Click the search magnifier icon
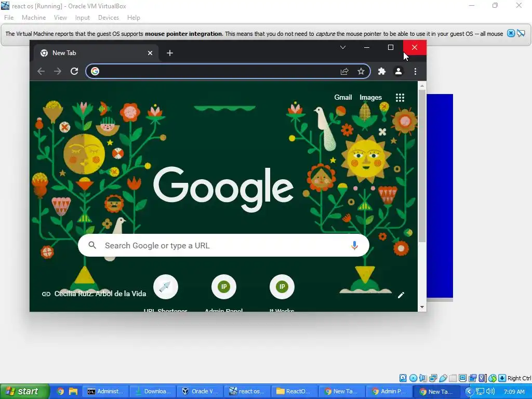The height and width of the screenshot is (399, 532). [92, 245]
